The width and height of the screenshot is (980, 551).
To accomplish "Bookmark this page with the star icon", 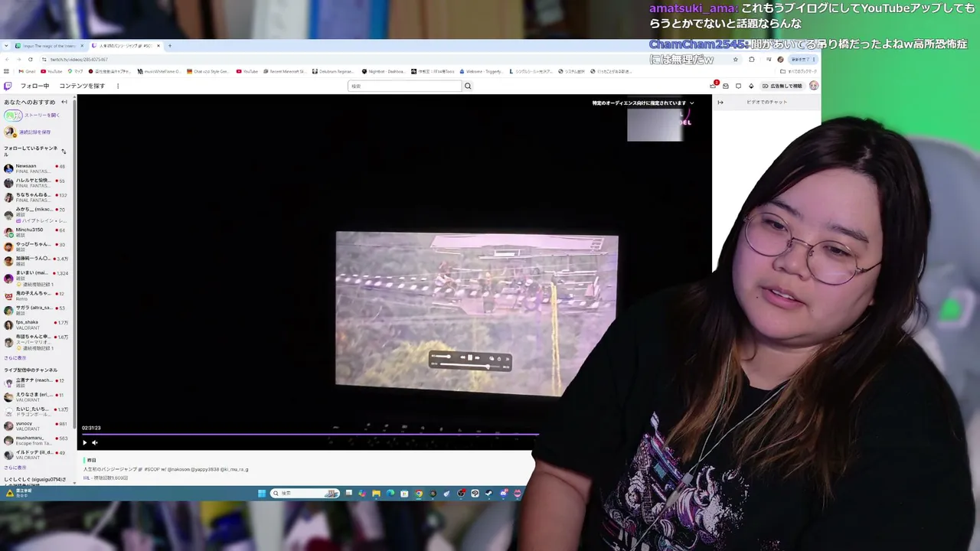I will (736, 59).
